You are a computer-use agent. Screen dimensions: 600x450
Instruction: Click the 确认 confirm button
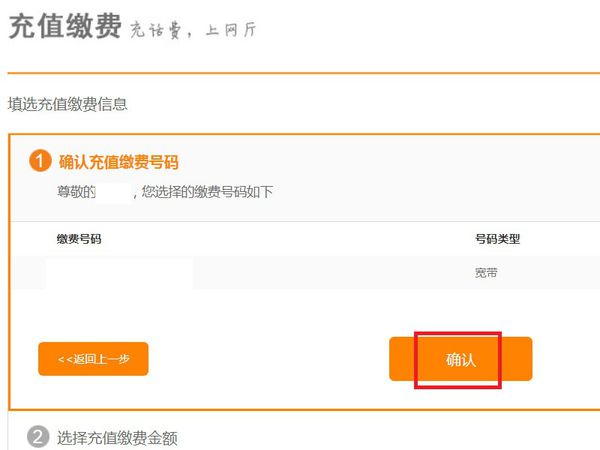pyautogui.click(x=461, y=359)
